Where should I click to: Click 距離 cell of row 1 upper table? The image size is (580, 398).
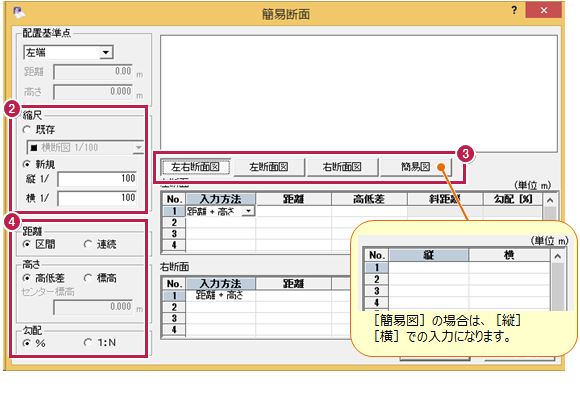pos(294,211)
